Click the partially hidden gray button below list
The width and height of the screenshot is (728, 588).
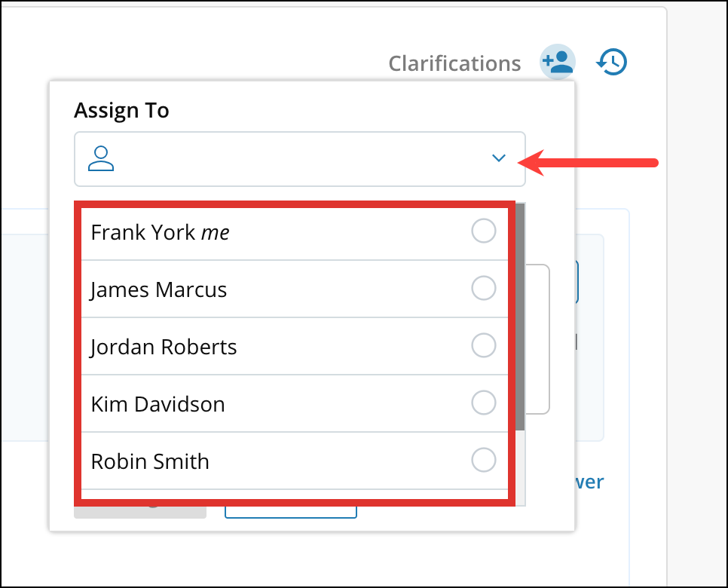[x=139, y=512]
